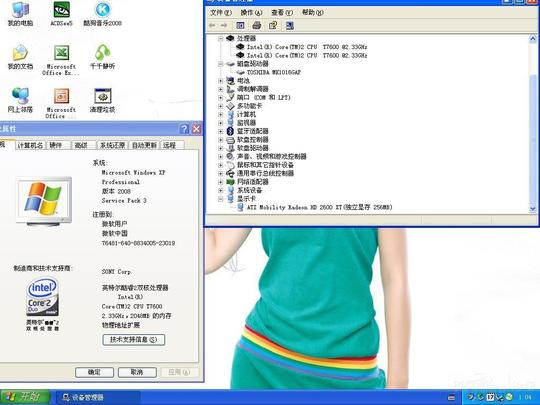Open the 操作(A) menu
Image resolution: width=540 pixels, height=405 pixels.
251,13
